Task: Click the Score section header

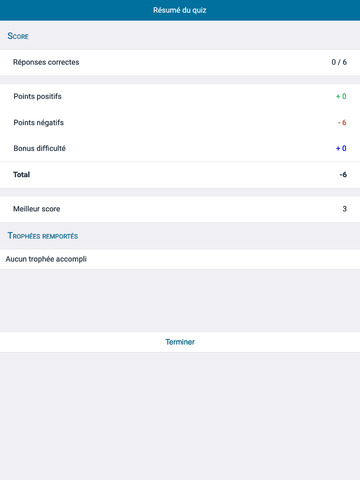Action: 18,36
